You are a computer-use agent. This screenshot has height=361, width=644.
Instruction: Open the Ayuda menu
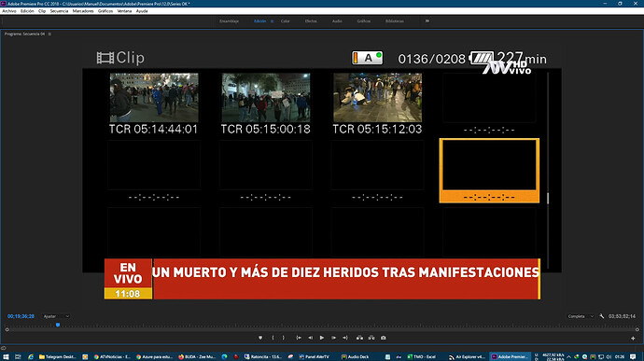point(142,11)
